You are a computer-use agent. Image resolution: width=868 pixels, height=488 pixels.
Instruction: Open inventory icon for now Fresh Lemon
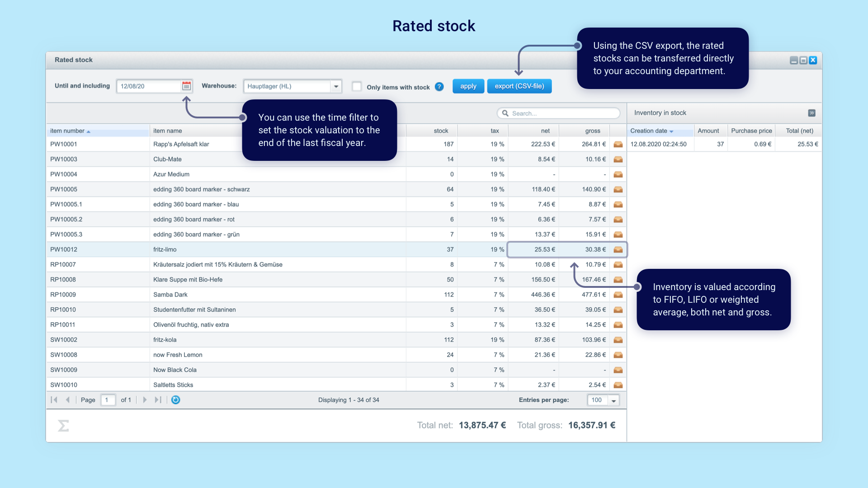tap(618, 355)
